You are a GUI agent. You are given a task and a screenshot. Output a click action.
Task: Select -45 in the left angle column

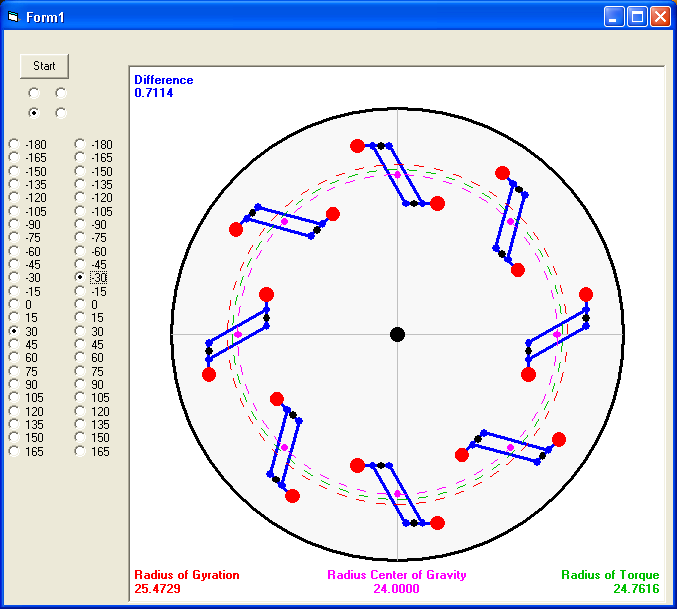point(25,265)
